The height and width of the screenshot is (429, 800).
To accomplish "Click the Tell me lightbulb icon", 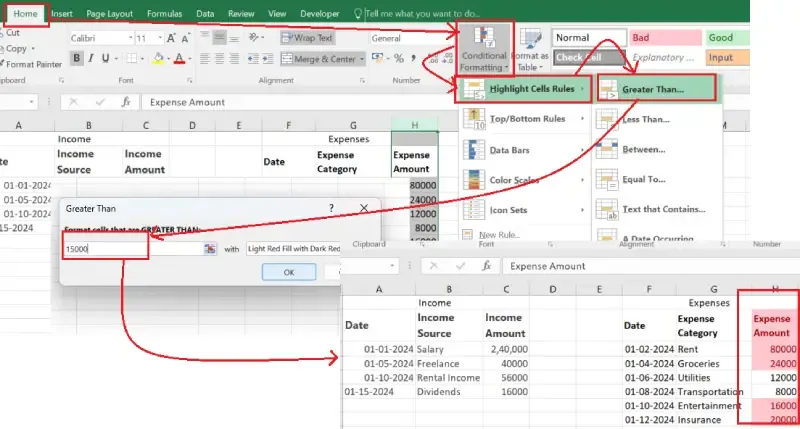I will coord(358,13).
